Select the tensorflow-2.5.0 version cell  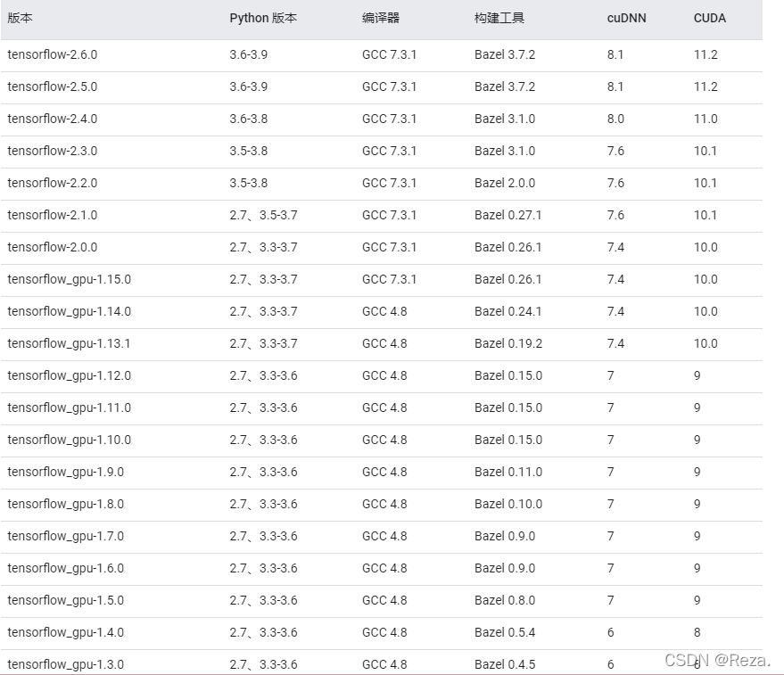coord(53,86)
